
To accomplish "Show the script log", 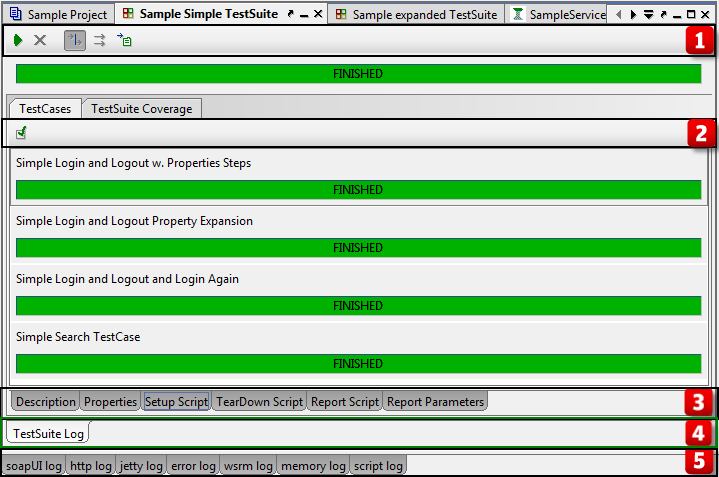I will click(378, 466).
